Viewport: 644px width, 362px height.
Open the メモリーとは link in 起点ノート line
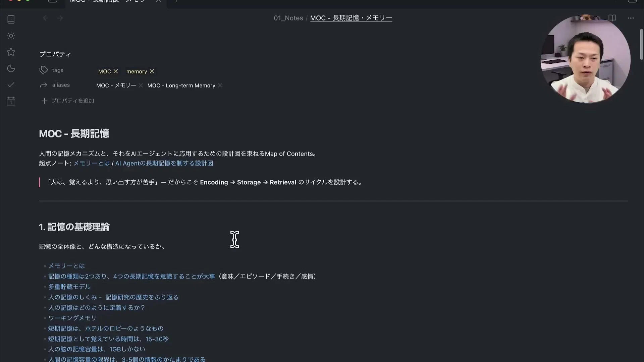92,163
